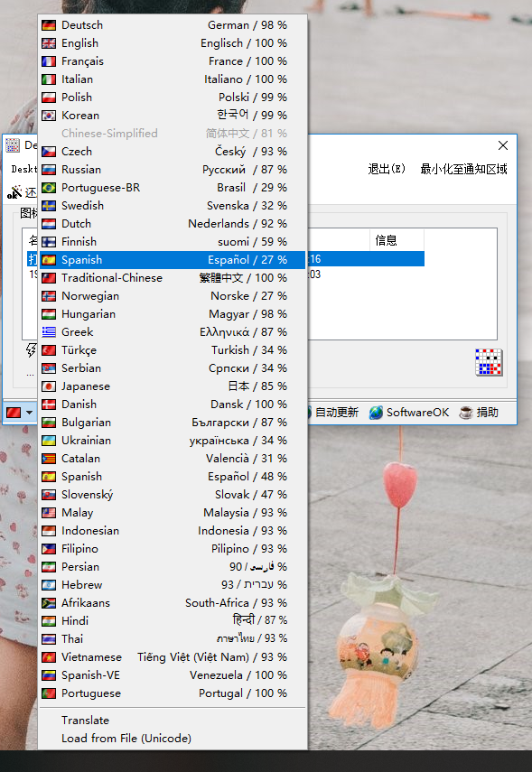Image resolution: width=532 pixels, height=772 pixels.
Task: Click 最小化至通知区域 minimize to tray
Action: pos(463,170)
